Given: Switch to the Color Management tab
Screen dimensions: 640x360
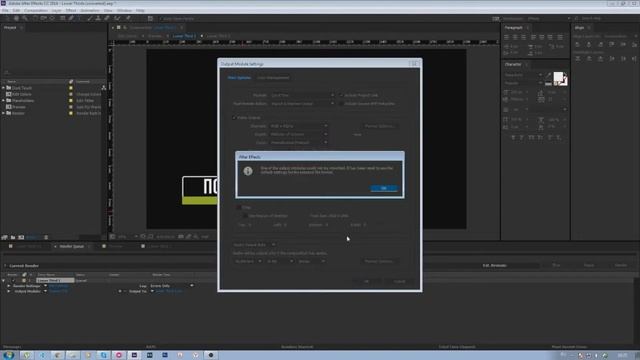Looking at the screenshot, I should coord(273,78).
